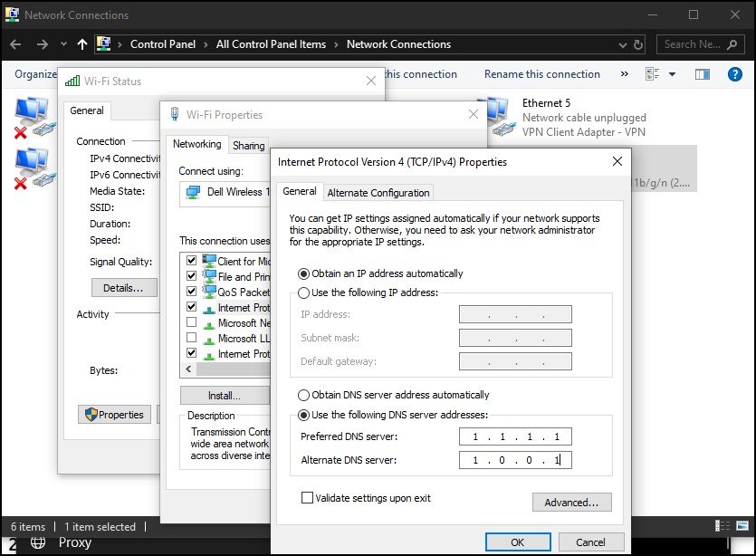Refresh the Network Connections view
Viewport: 756px width, 556px height.
[x=638, y=45]
